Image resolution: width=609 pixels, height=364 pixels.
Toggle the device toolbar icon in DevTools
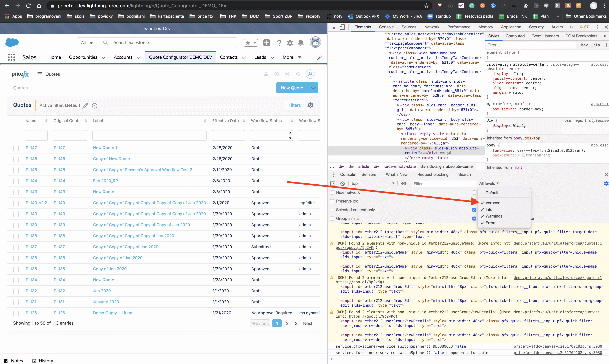(x=342, y=27)
